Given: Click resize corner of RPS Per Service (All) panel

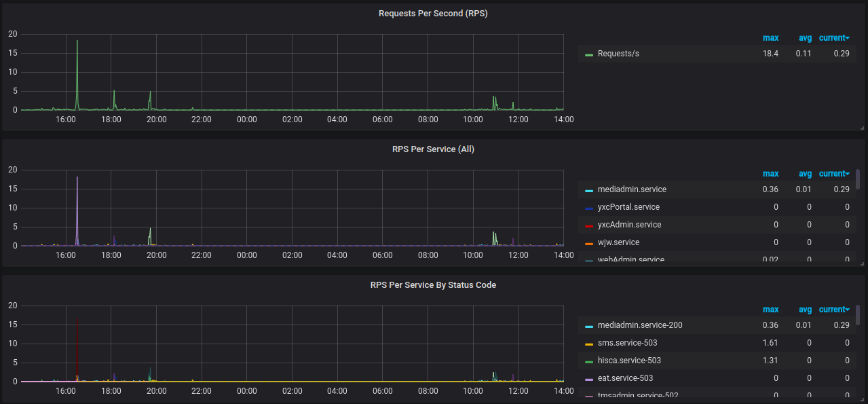Looking at the screenshot, I should [861, 263].
